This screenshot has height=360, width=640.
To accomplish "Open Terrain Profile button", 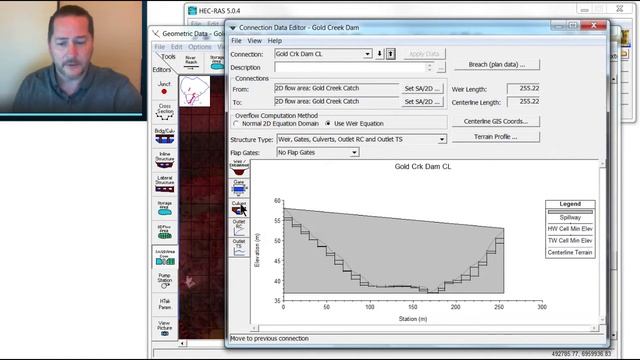I will click(x=496, y=137).
